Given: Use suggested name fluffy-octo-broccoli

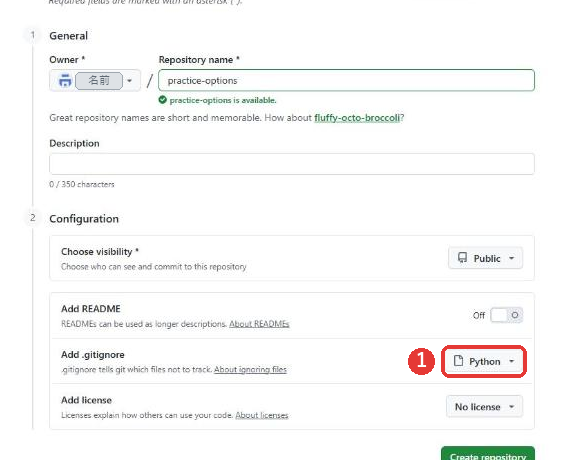Looking at the screenshot, I should [x=357, y=118].
